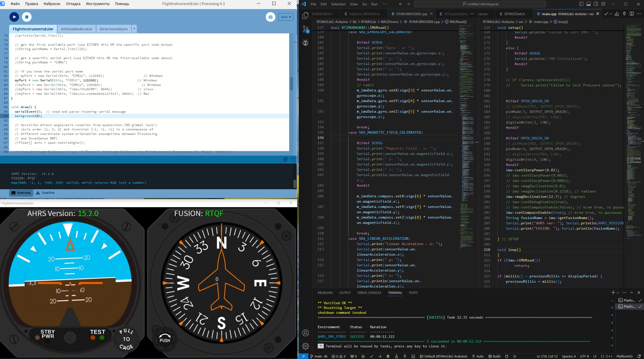Open the sketch tabs arrow menu
The width and height of the screenshot is (644, 359).
134,29
